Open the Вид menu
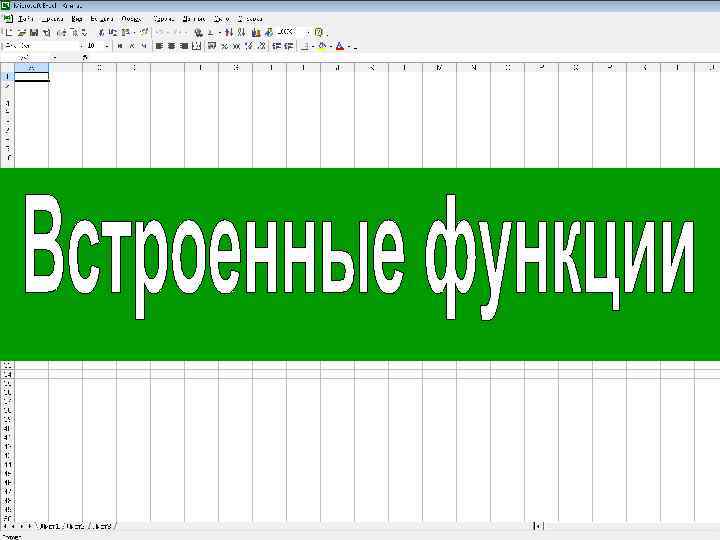Image resolution: width=720 pixels, height=540 pixels. (x=77, y=19)
